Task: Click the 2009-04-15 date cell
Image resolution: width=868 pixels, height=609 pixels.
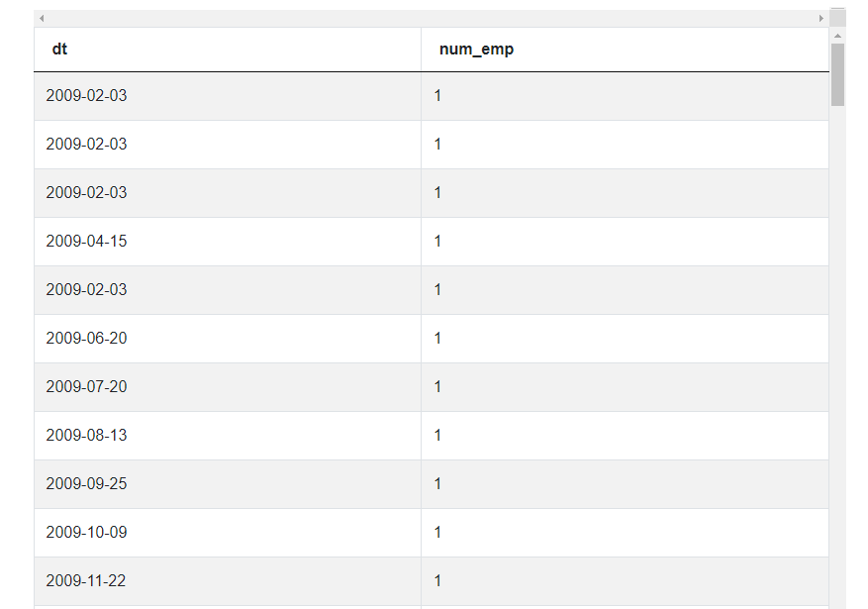Action: 86,242
